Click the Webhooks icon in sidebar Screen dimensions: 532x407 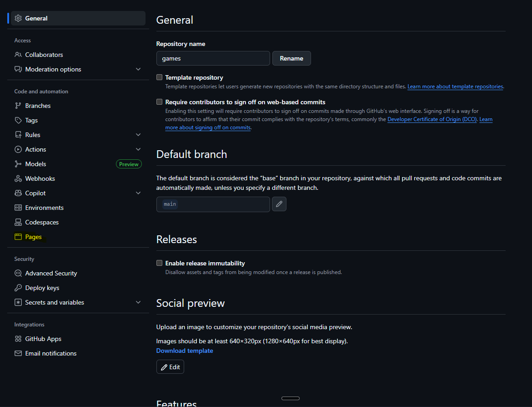tap(18, 178)
